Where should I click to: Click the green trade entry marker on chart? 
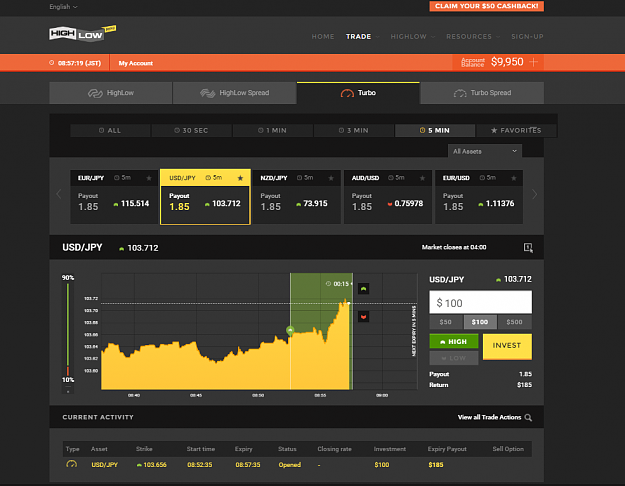pyautogui.click(x=290, y=330)
